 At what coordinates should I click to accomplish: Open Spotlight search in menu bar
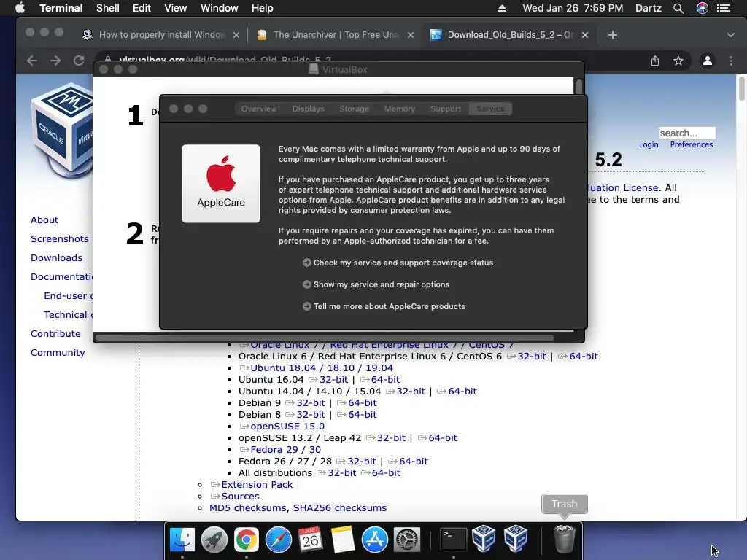(678, 8)
